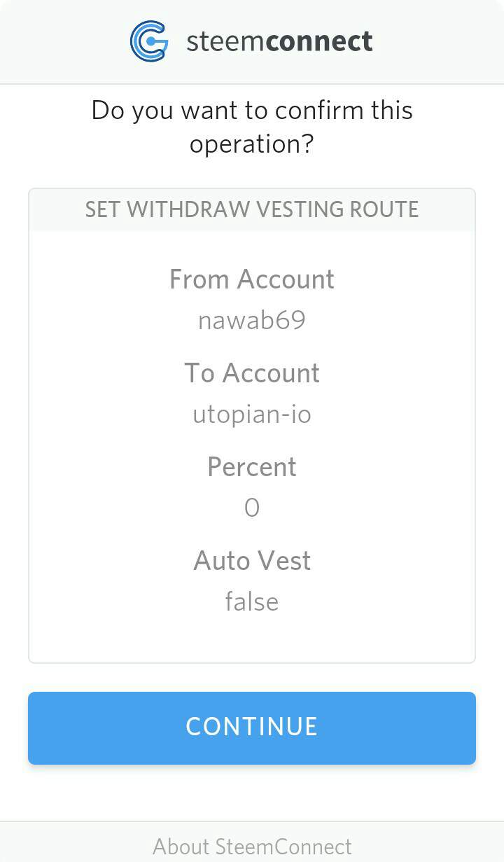Click the 'From Account' label
Viewport: 504px width, 862px height.
point(252,279)
